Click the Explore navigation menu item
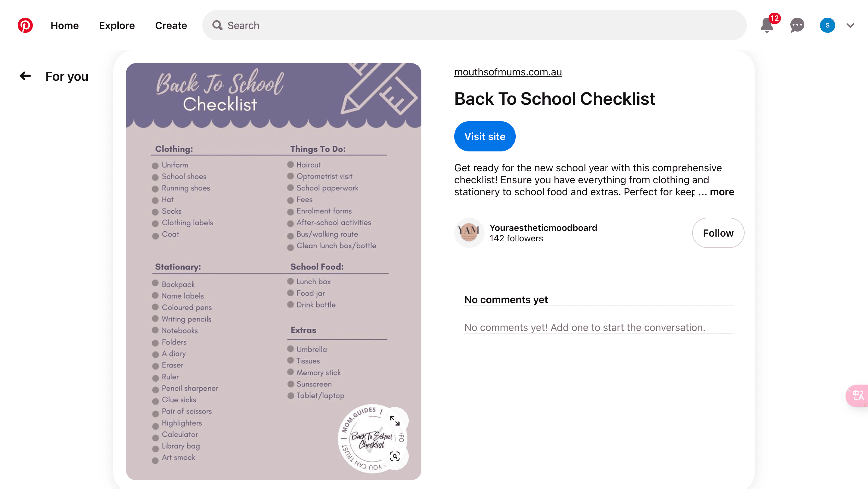The image size is (868, 489). tap(117, 25)
